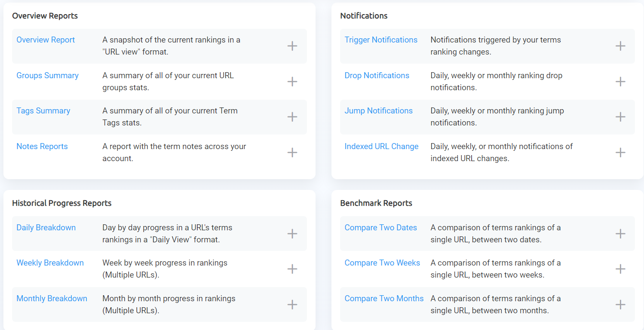Add Indexed URL Change via plus icon
The image size is (644, 330).
(620, 153)
